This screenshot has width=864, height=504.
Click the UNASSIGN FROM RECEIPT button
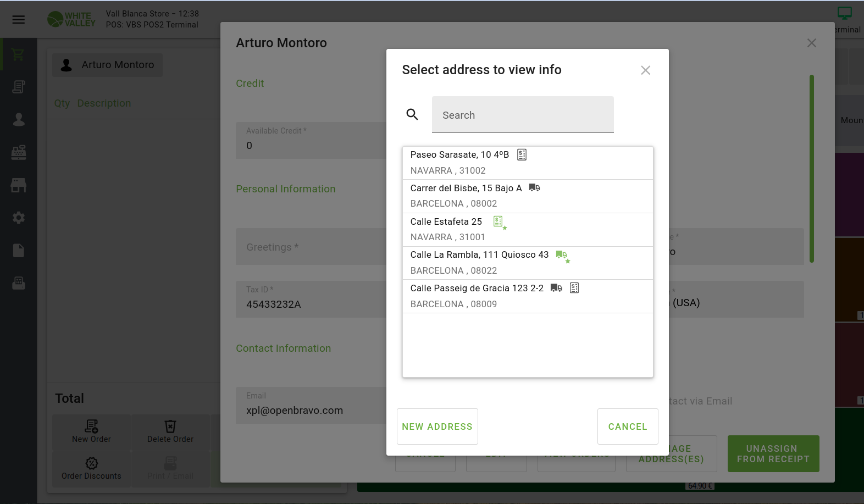tap(773, 454)
